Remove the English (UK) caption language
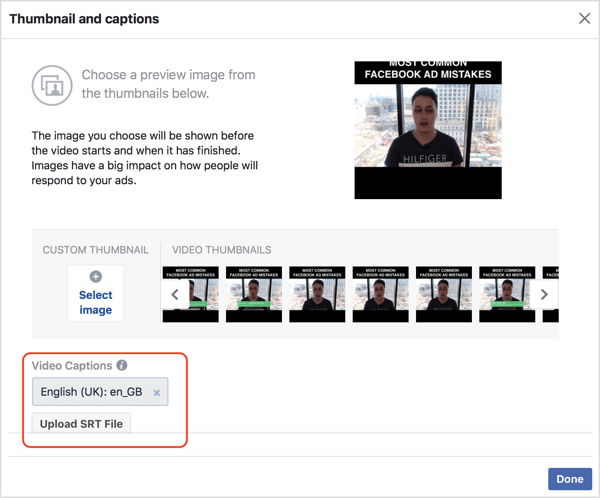 pyautogui.click(x=157, y=393)
